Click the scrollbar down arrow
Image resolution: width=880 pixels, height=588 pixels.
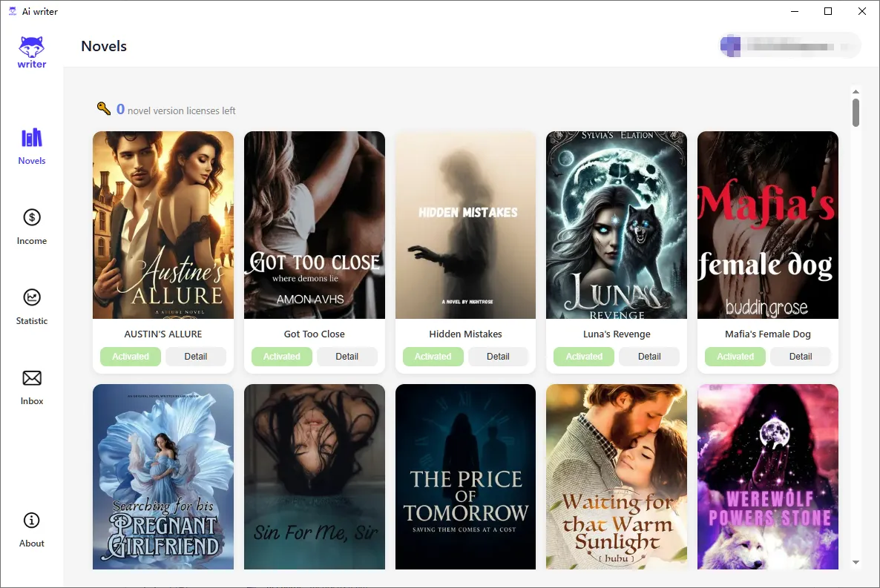[x=856, y=562]
